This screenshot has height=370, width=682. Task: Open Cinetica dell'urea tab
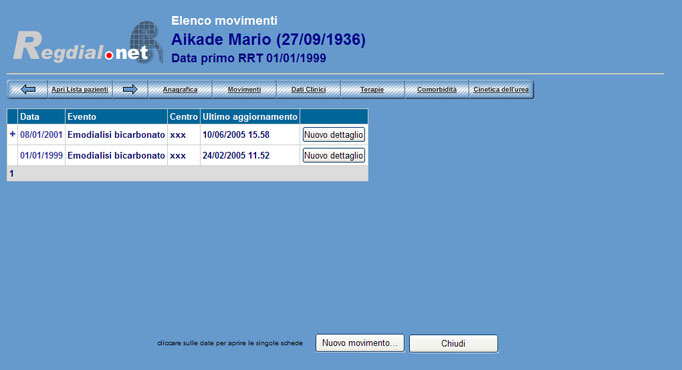coord(501,90)
